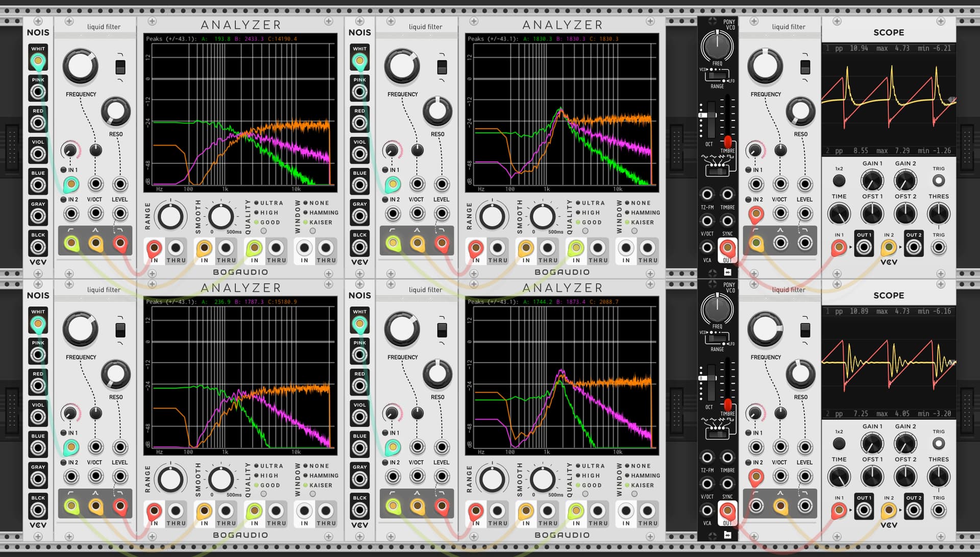Click GRAY output jack on top-left NOIS module
980x557 pixels.
[x=38, y=216]
